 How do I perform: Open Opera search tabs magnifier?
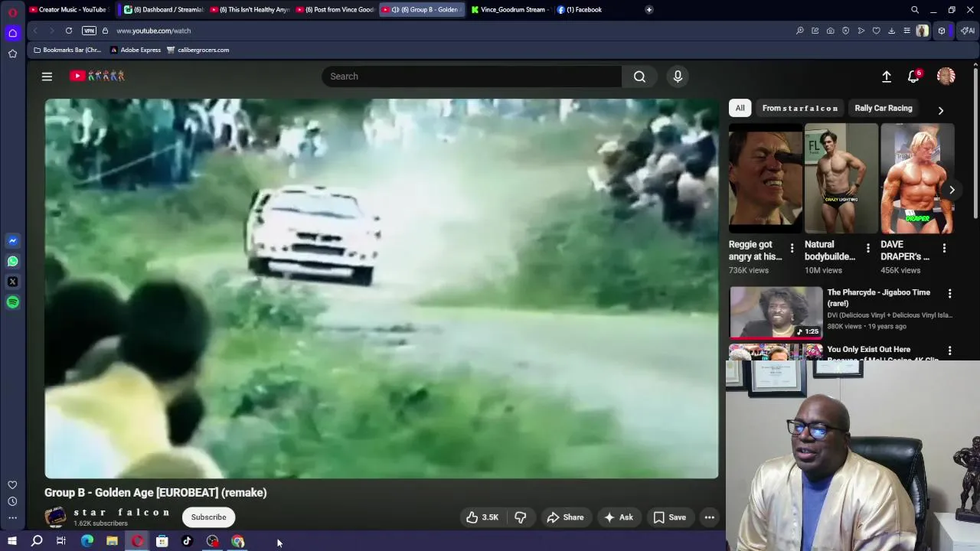[x=915, y=10]
